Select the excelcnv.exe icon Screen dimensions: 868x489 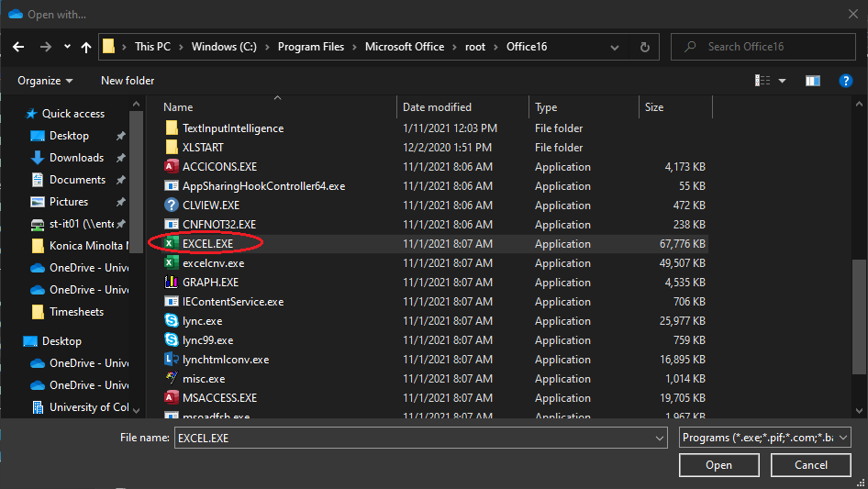click(x=172, y=263)
